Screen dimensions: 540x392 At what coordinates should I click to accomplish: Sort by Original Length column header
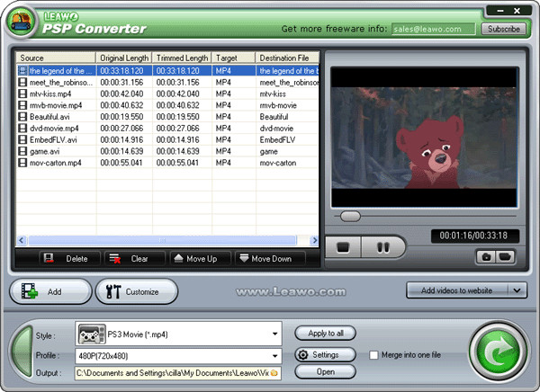tap(124, 58)
